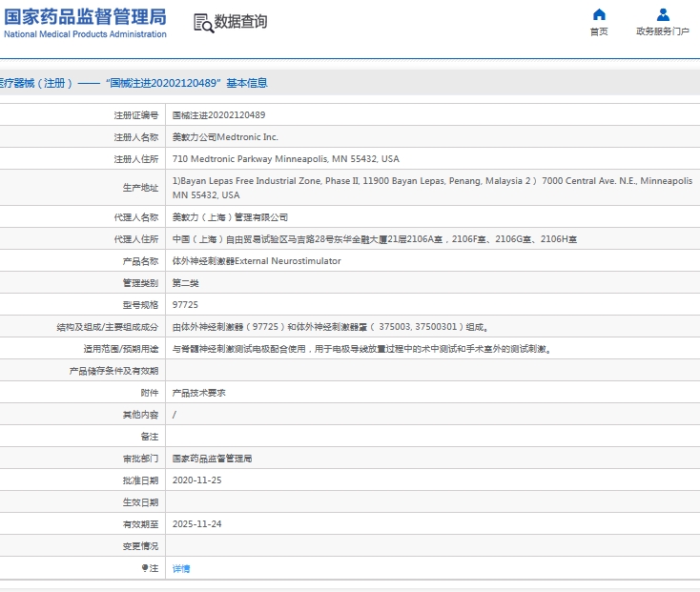Click the 生产地址 row label
Image resolution: width=700 pixels, height=592 pixels.
[140, 188]
